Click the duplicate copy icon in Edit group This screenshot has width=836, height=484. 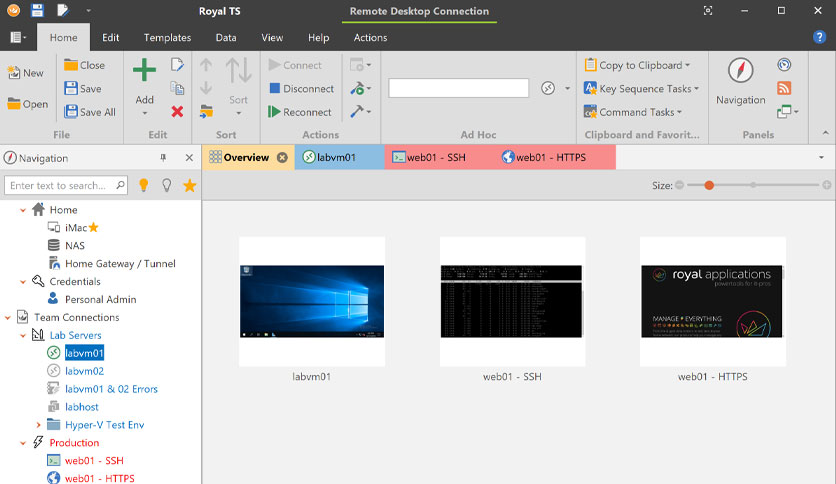pyautogui.click(x=177, y=88)
